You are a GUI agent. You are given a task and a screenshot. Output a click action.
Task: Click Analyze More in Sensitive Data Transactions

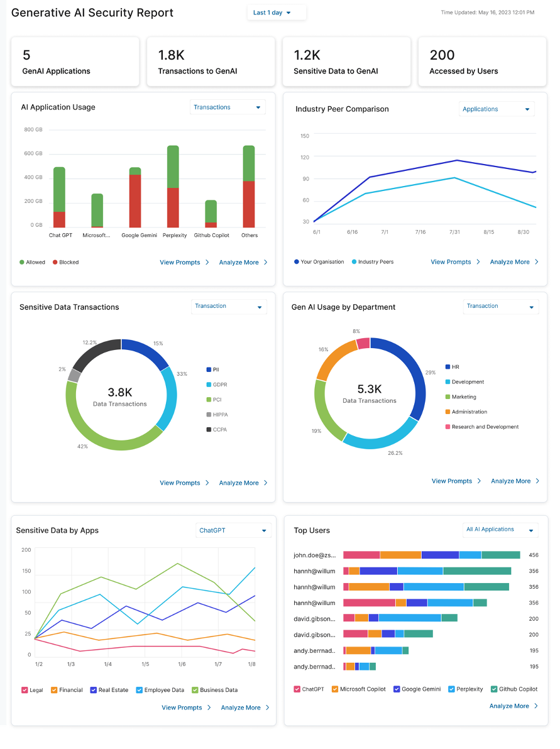pos(243,483)
